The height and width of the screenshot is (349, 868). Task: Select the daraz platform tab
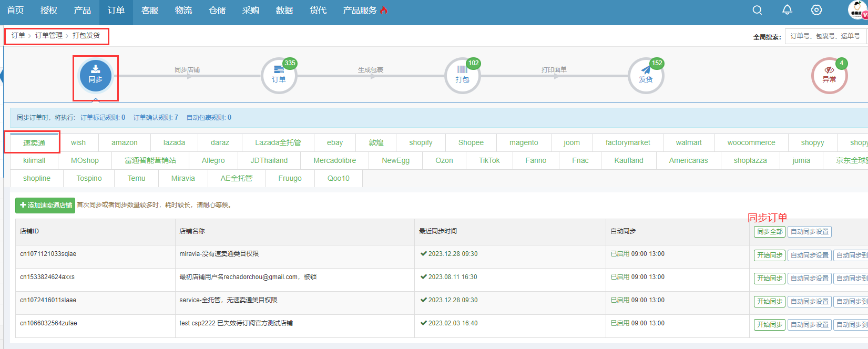coord(220,142)
